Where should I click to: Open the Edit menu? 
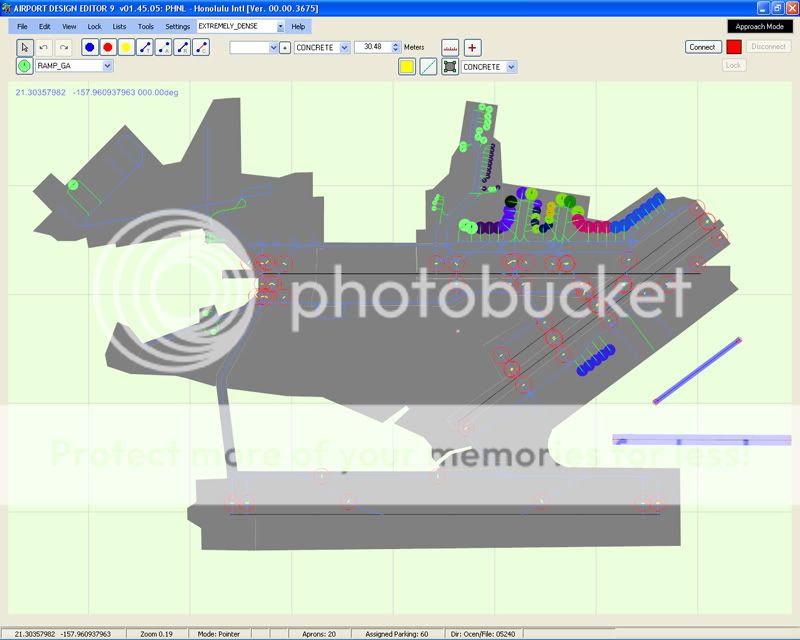coord(44,27)
